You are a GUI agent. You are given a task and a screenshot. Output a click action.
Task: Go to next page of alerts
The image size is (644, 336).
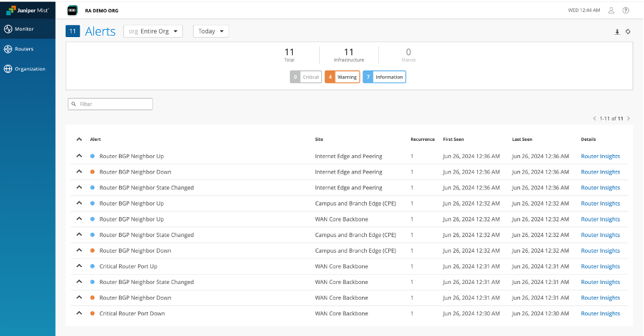click(x=628, y=118)
